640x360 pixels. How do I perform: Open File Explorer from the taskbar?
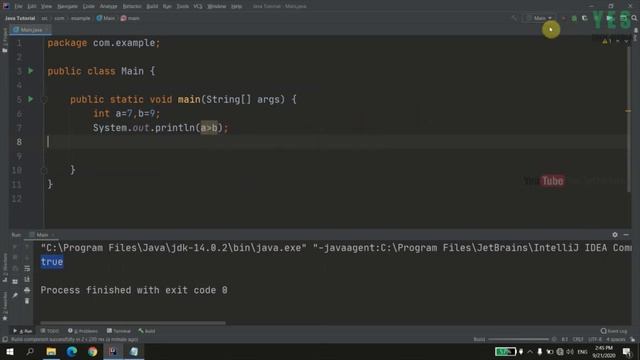(x=51, y=351)
